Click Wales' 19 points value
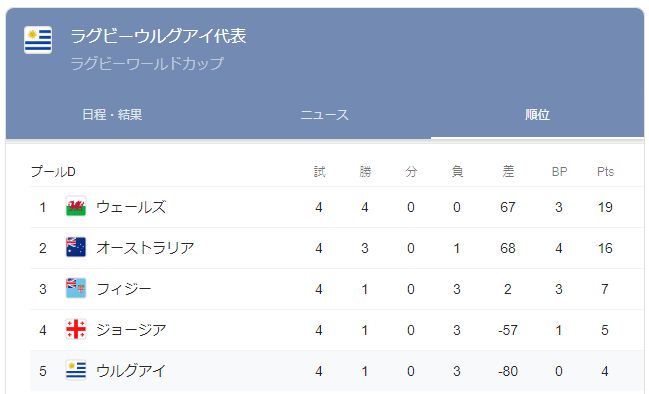 pyautogui.click(x=605, y=207)
